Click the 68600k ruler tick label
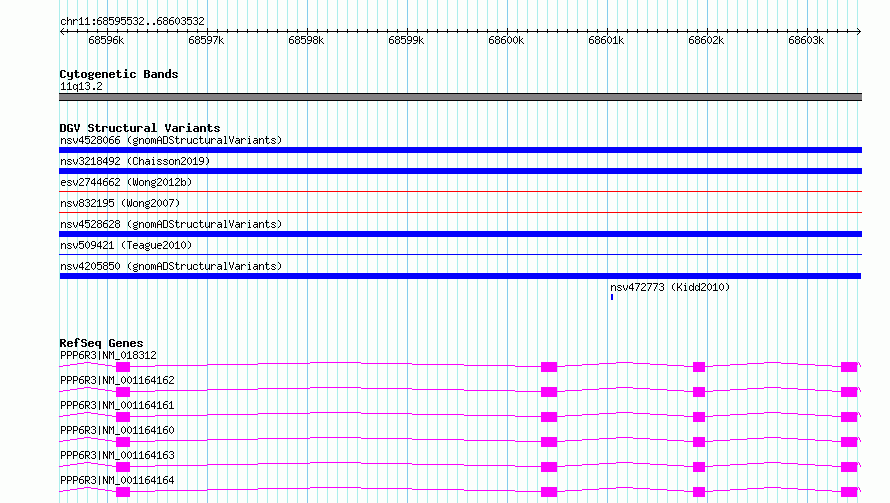890x503 pixels. pos(506,40)
